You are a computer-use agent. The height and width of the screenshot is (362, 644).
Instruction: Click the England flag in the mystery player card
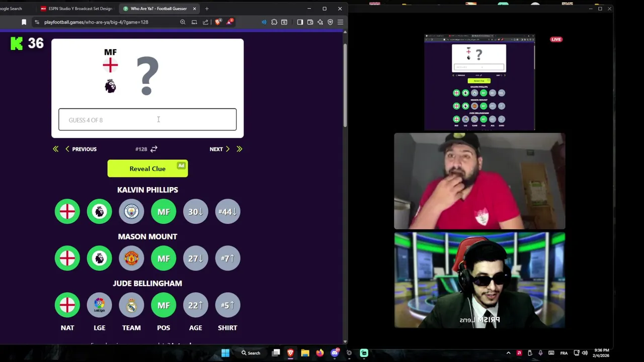click(110, 65)
